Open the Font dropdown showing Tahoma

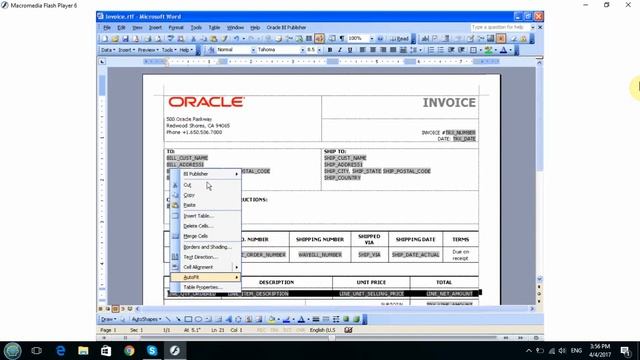pyautogui.click(x=302, y=50)
